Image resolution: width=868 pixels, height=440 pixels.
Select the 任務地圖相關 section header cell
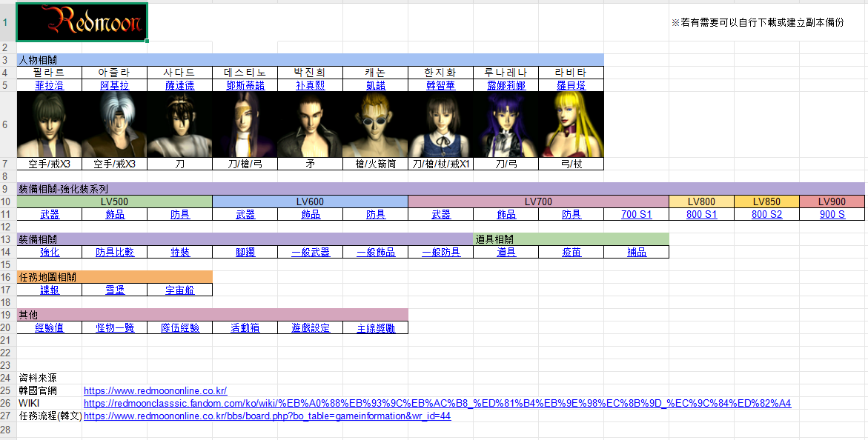tap(115, 277)
